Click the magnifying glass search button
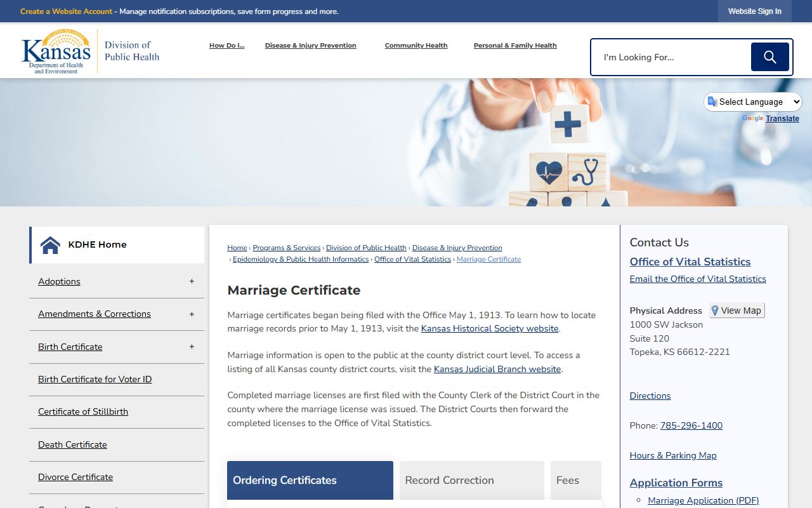This screenshot has height=508, width=812. pyautogui.click(x=769, y=57)
